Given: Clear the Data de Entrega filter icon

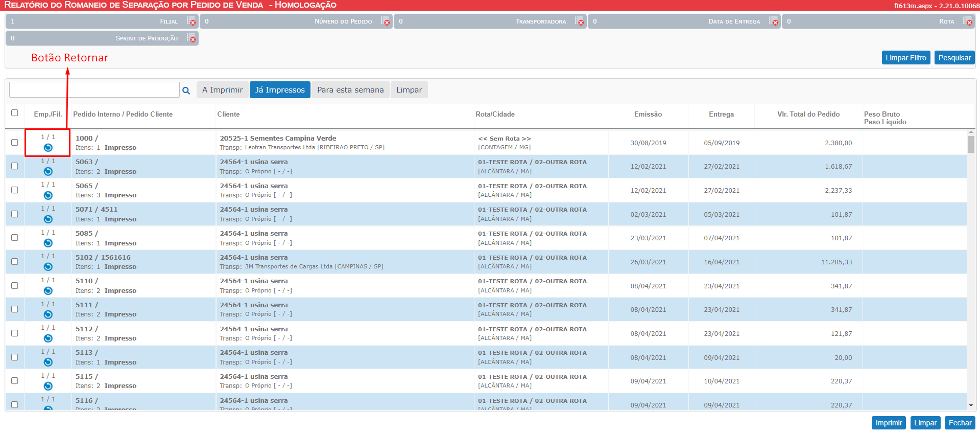Looking at the screenshot, I should tap(774, 21).
